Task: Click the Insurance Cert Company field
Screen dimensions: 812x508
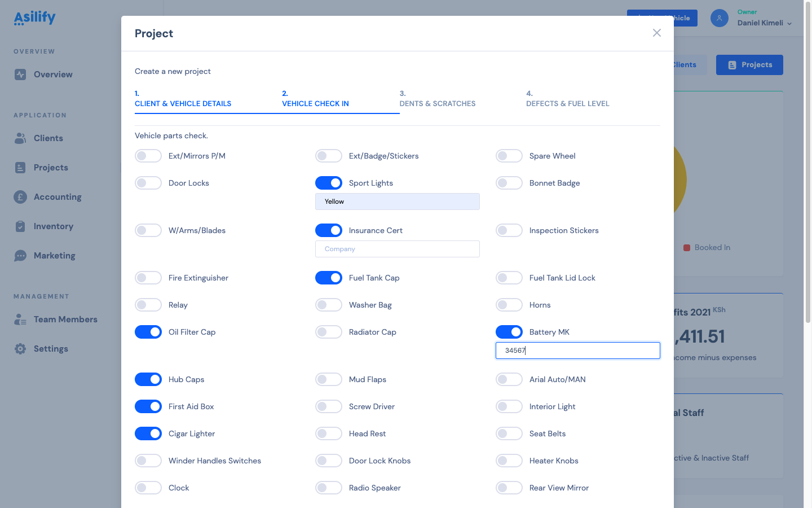Action: click(397, 249)
